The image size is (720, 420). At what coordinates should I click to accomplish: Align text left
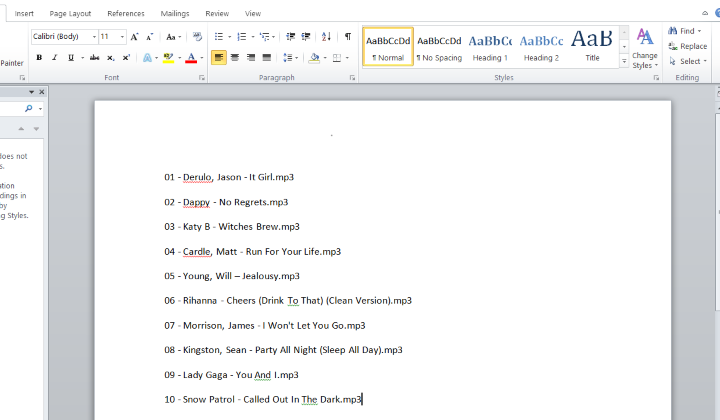point(219,58)
